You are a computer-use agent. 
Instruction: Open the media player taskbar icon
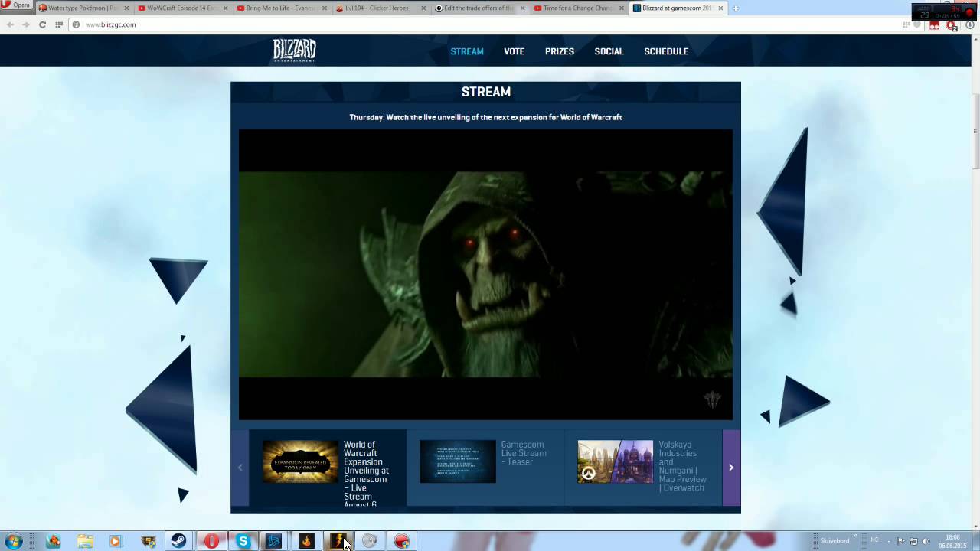116,541
